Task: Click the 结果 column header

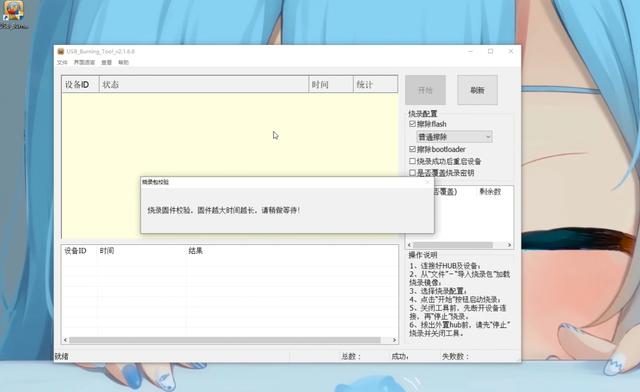Action: click(196, 251)
